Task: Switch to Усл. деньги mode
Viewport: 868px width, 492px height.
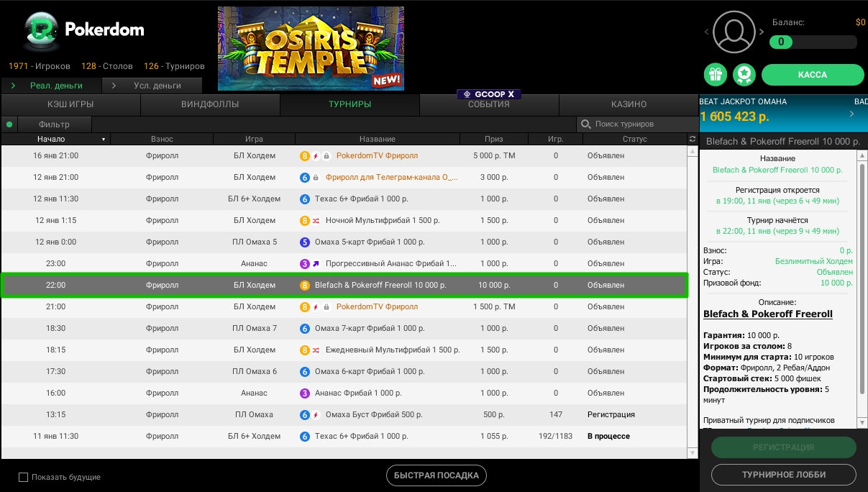Action: (152, 86)
